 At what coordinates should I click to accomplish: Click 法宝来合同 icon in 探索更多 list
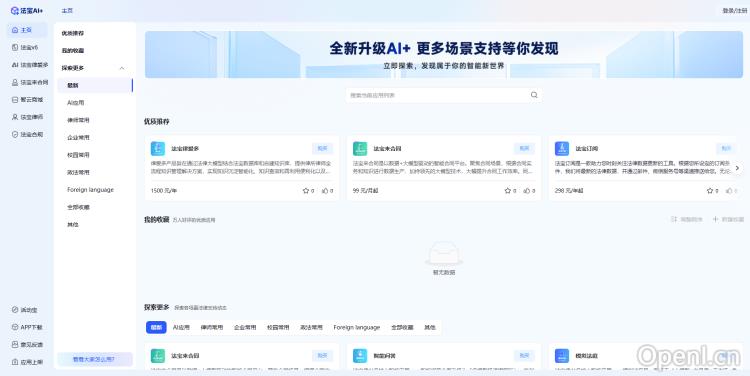point(158,355)
